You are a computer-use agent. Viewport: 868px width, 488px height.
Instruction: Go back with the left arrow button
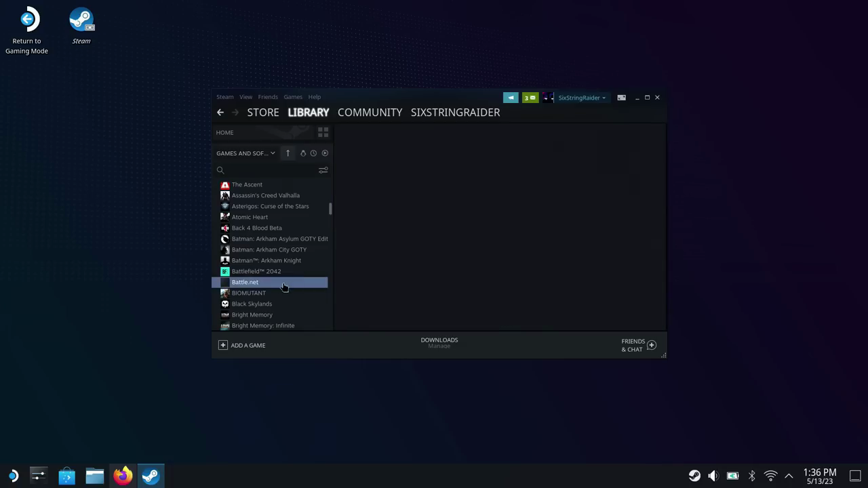(x=220, y=113)
